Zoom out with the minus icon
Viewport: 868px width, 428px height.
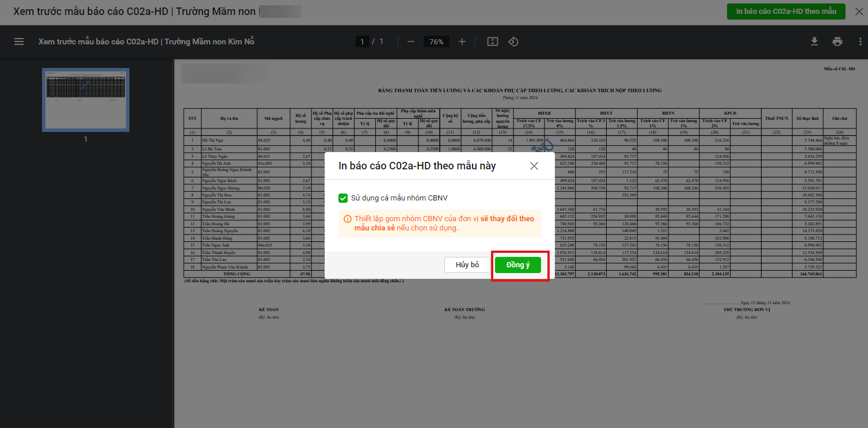(x=411, y=41)
